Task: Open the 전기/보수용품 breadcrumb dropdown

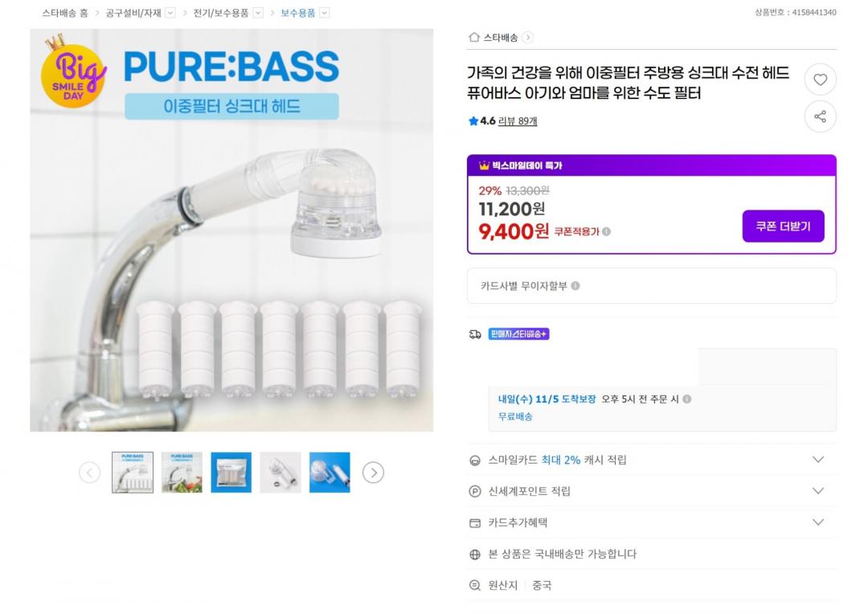Action: click(x=258, y=13)
